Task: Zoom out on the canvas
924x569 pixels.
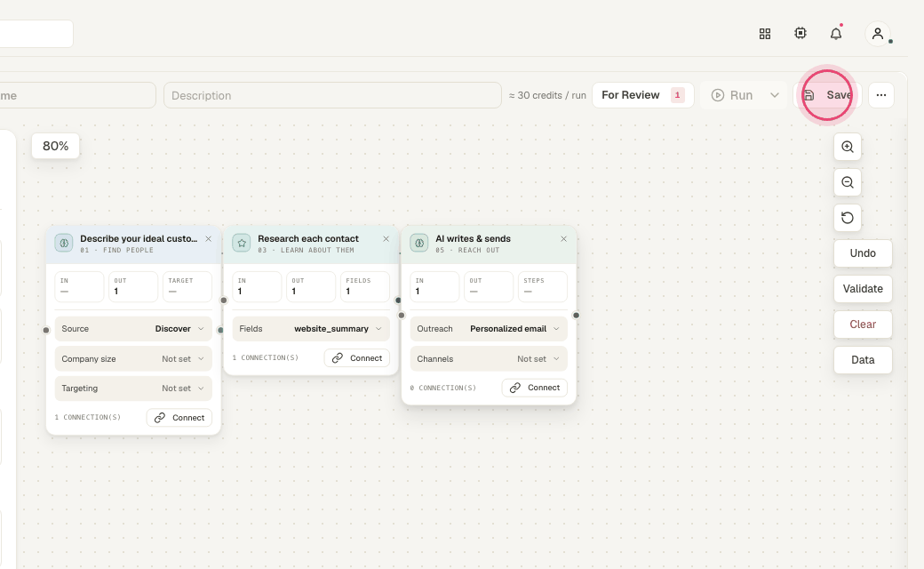Action: (x=848, y=182)
